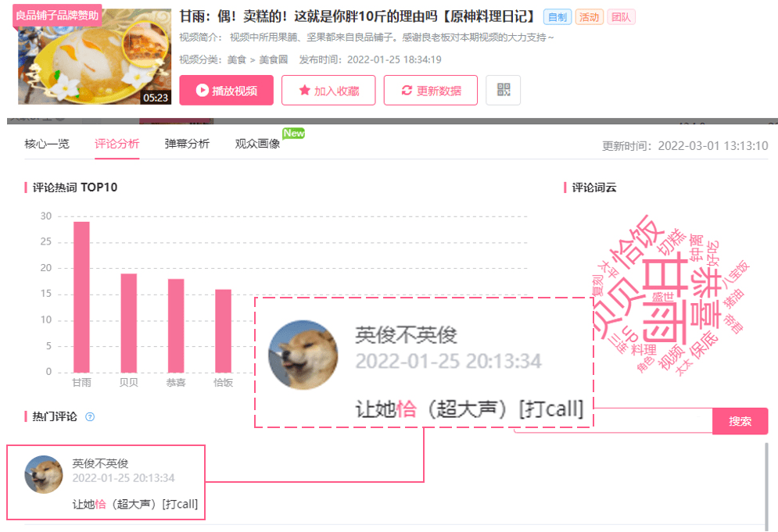Click the large Shiba avatar in the popup
778x532 pixels.
click(303, 355)
